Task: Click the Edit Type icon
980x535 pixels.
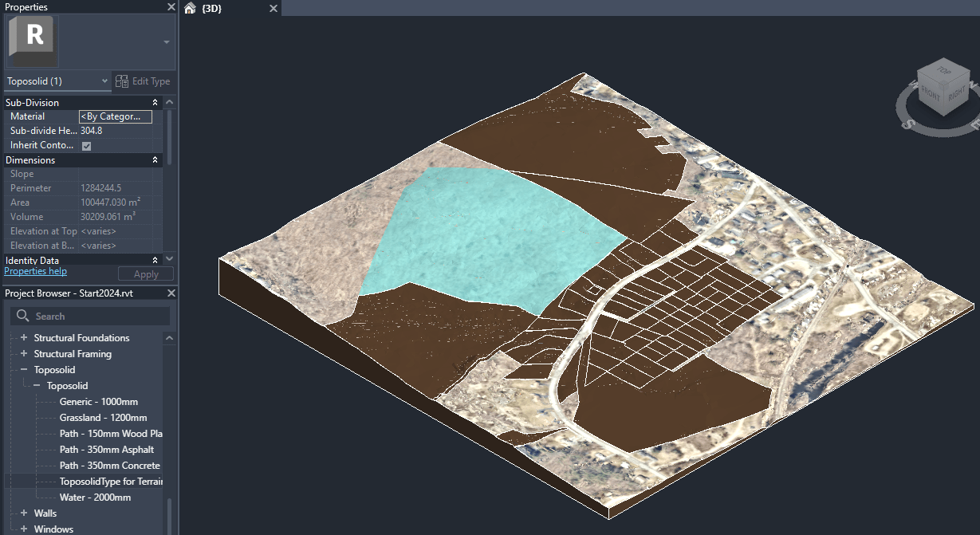Action: pyautogui.click(x=122, y=81)
